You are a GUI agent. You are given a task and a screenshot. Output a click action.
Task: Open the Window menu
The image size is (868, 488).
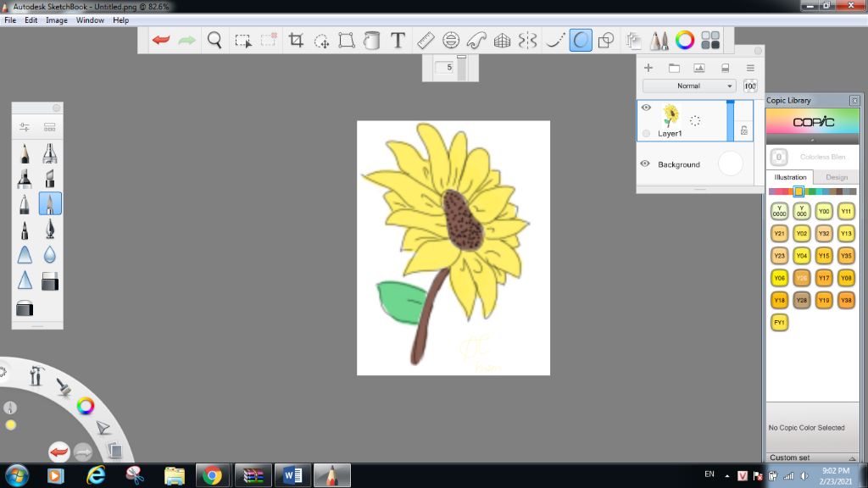[x=90, y=20]
